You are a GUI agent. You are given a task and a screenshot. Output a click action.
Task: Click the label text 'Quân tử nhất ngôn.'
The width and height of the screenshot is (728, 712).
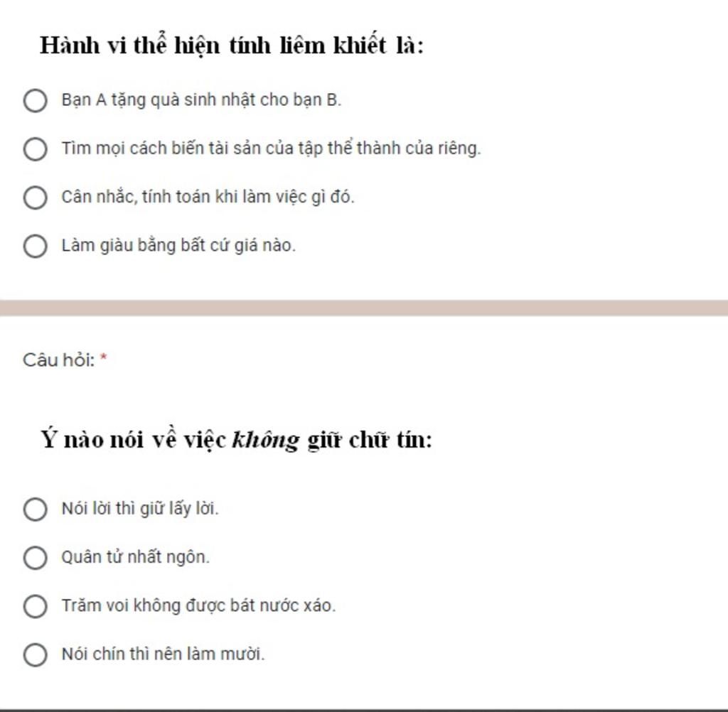coord(135,557)
